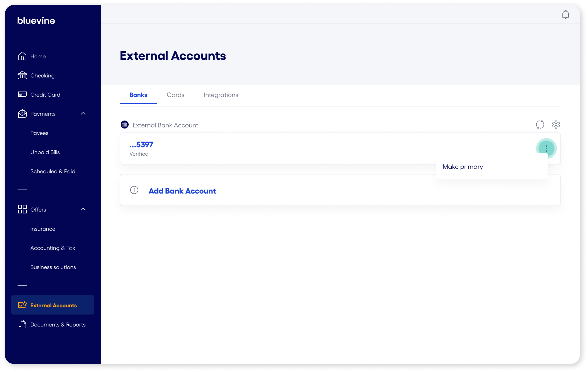Click the plus icon for adding a bank
588x372 pixels.
tap(134, 190)
